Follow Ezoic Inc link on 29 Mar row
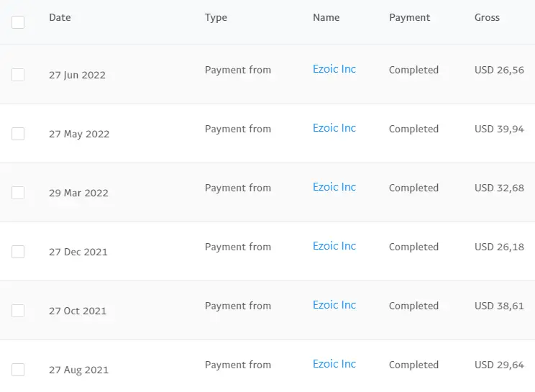Viewport: 535px width, 392px height. [334, 187]
